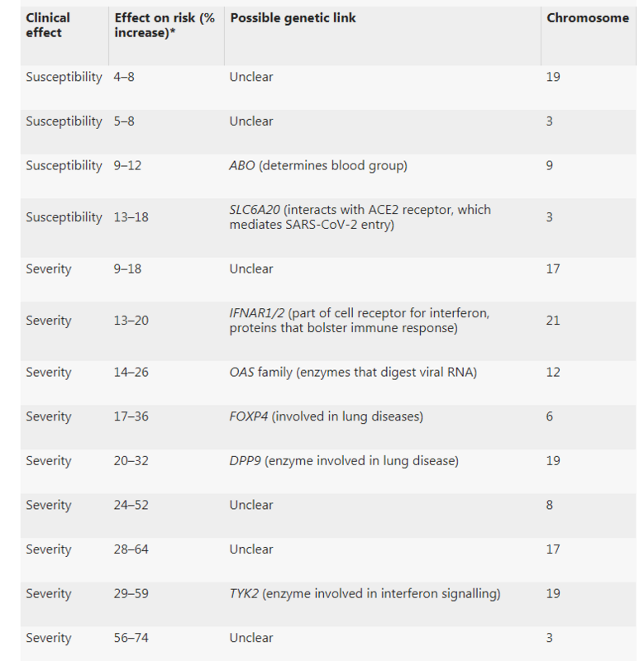Viewport: 644px width, 661px height.
Task: Select the FOXP4 lung diseases cell
Action: pyautogui.click(x=326, y=416)
